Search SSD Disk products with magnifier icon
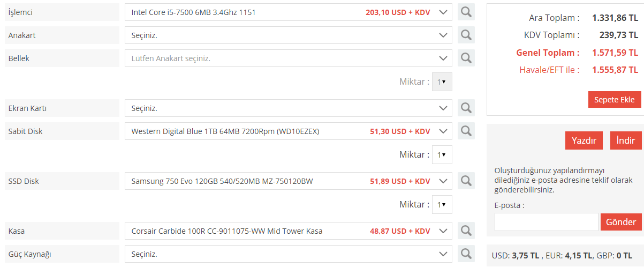This screenshot has width=644, height=267. [466, 181]
